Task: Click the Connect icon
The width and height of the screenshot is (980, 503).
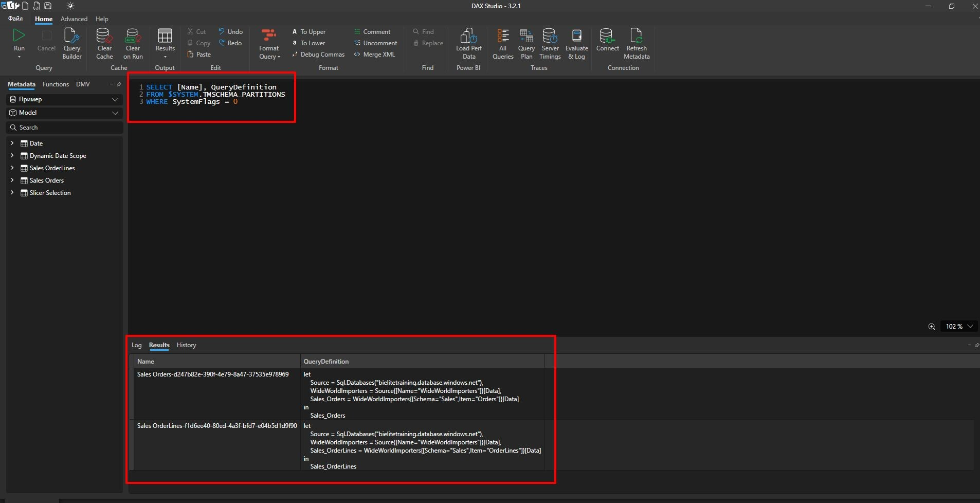Action: pyautogui.click(x=607, y=35)
